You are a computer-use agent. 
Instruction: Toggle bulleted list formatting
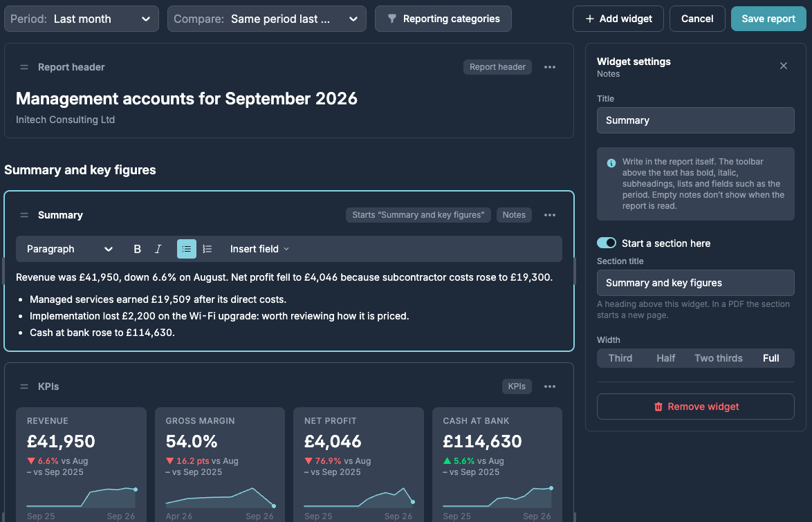[187, 249]
